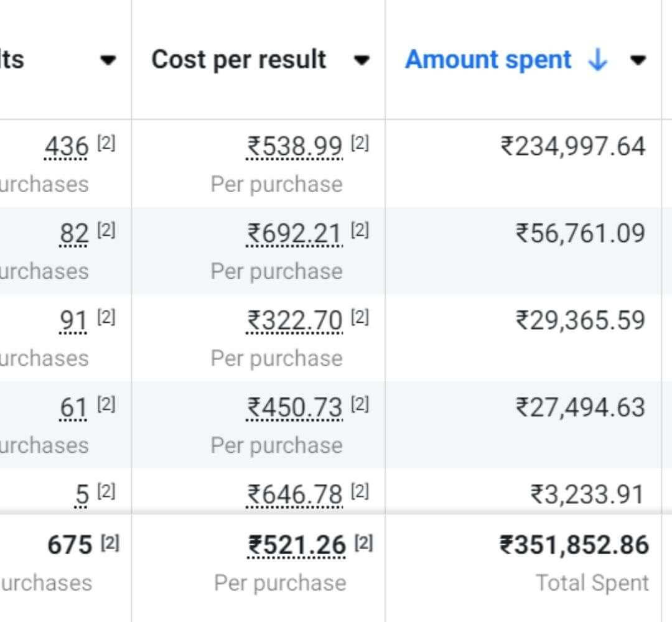Screen dimensions: 672x622
Task: Click footnote [2] next to 91
Action: point(106,317)
